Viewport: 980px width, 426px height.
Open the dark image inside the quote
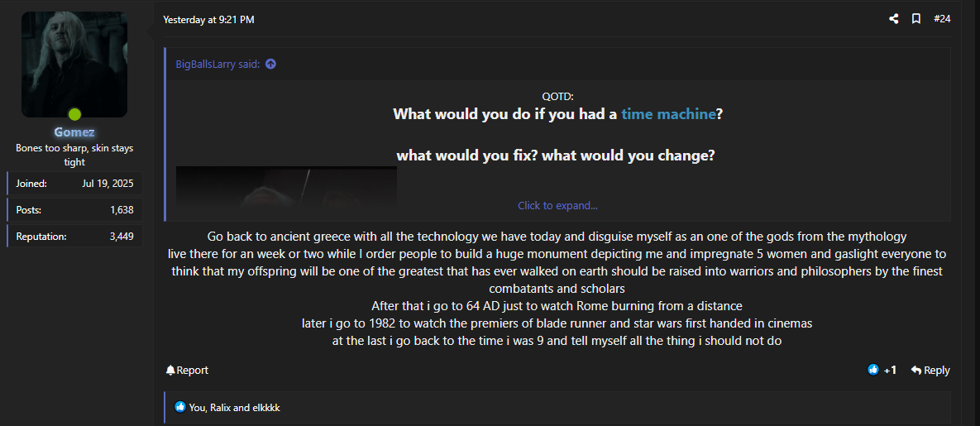pos(286,186)
